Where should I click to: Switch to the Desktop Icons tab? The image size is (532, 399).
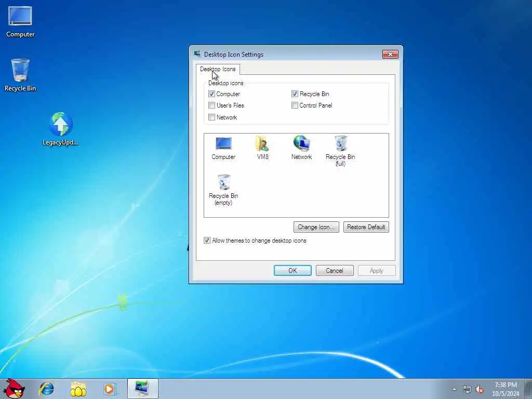[x=218, y=69]
